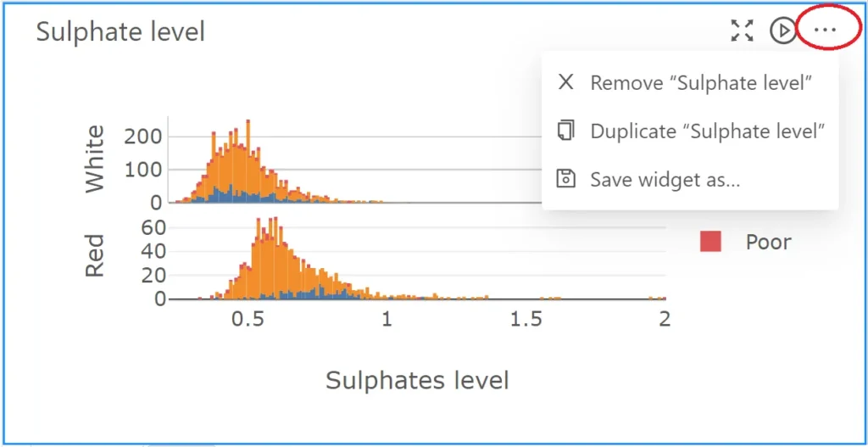The height and width of the screenshot is (447, 868).
Task: Click the circled play icon in widget header
Action: (x=782, y=31)
